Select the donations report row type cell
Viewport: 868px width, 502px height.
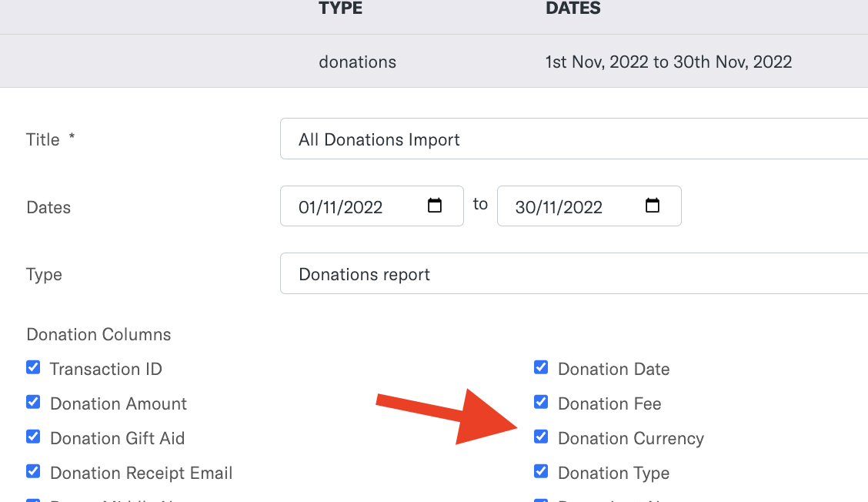tap(357, 62)
